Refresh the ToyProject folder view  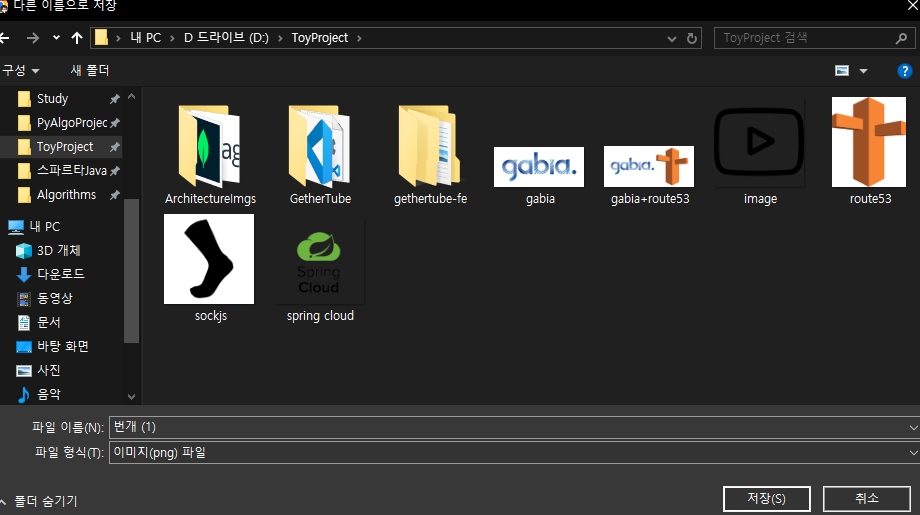(692, 39)
